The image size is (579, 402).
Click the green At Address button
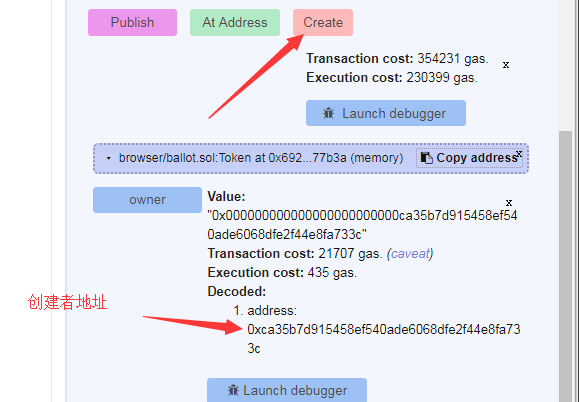pyautogui.click(x=235, y=23)
